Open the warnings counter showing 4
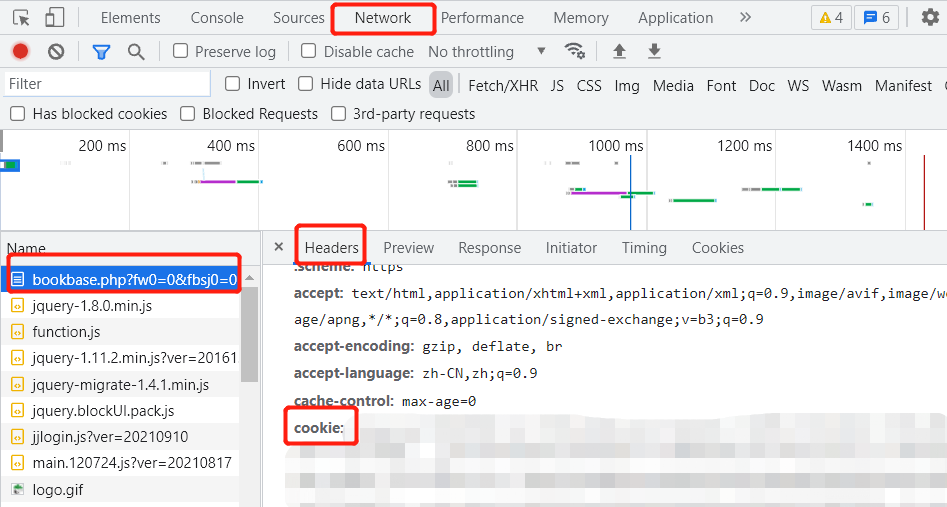The image size is (947, 507). (x=831, y=18)
